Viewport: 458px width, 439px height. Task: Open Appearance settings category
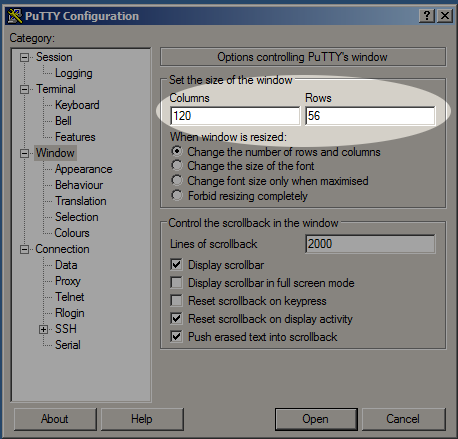(x=83, y=169)
